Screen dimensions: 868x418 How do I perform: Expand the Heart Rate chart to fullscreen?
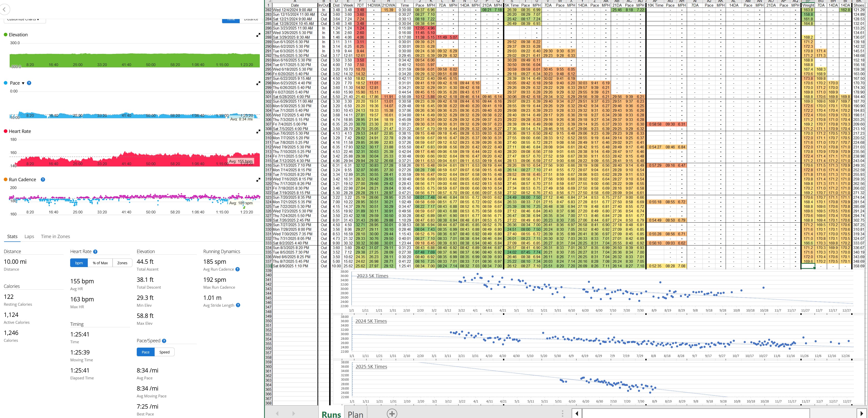point(258,131)
